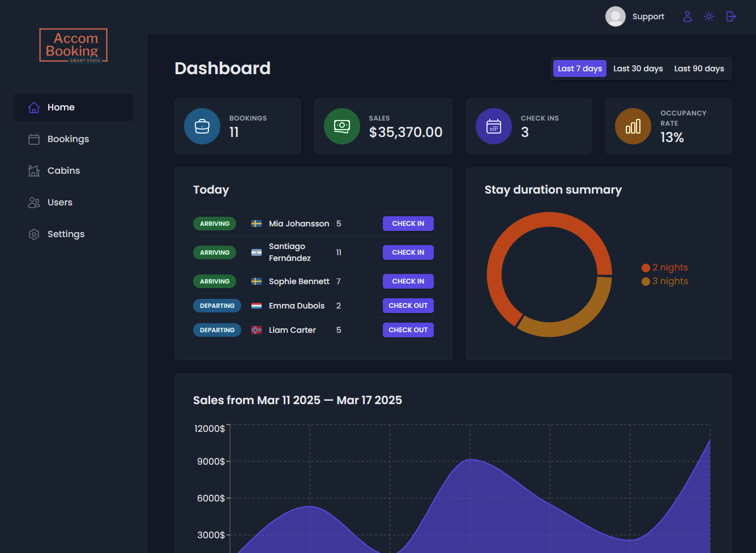This screenshot has height=553, width=756.
Task: Click the Support user avatar
Action: pyautogui.click(x=616, y=16)
